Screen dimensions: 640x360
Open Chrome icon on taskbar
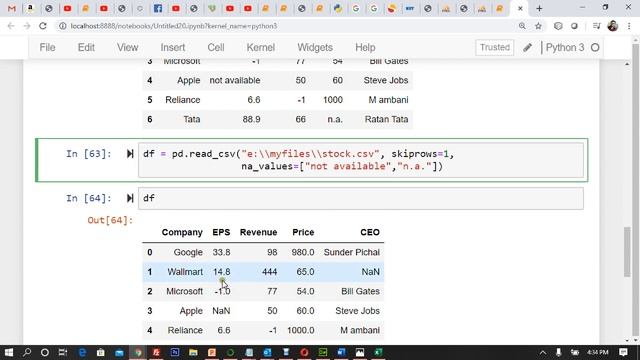point(138,352)
